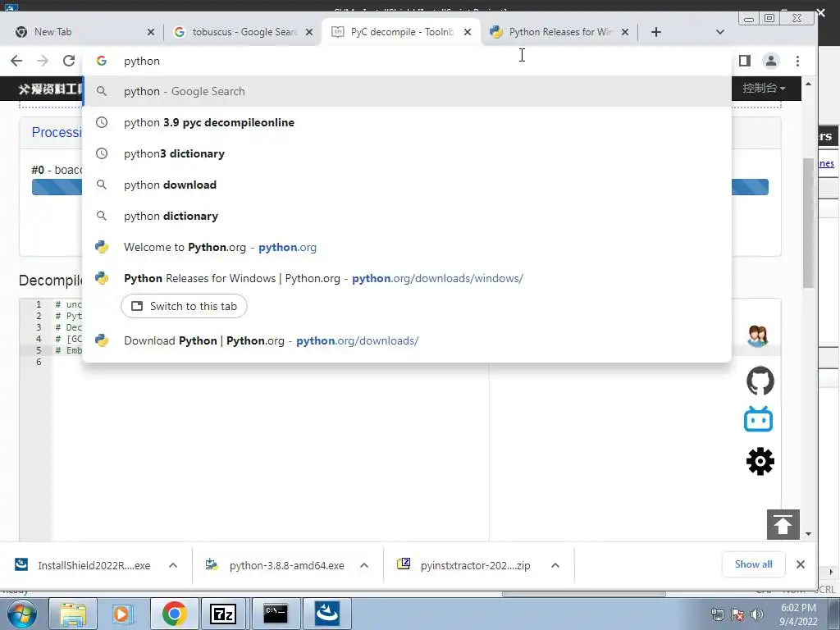Expand options for pyinstxtractor zip download
This screenshot has height=630, width=840.
555,565
